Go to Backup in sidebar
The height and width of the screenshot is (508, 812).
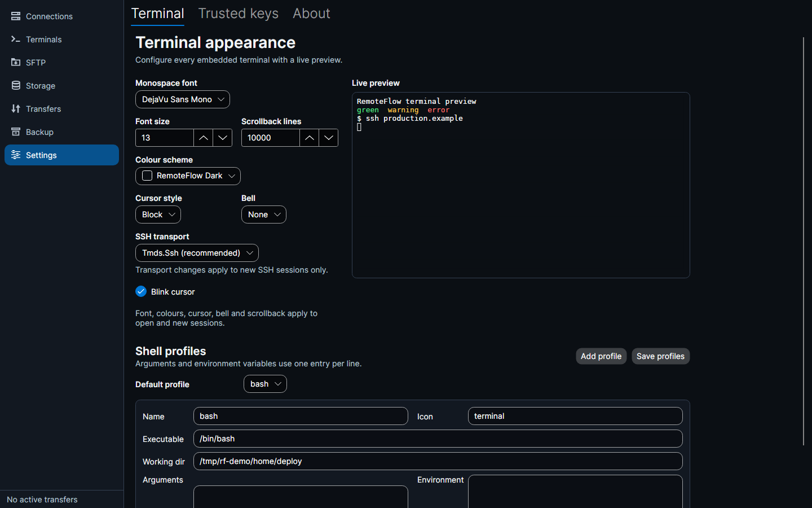pos(61,132)
